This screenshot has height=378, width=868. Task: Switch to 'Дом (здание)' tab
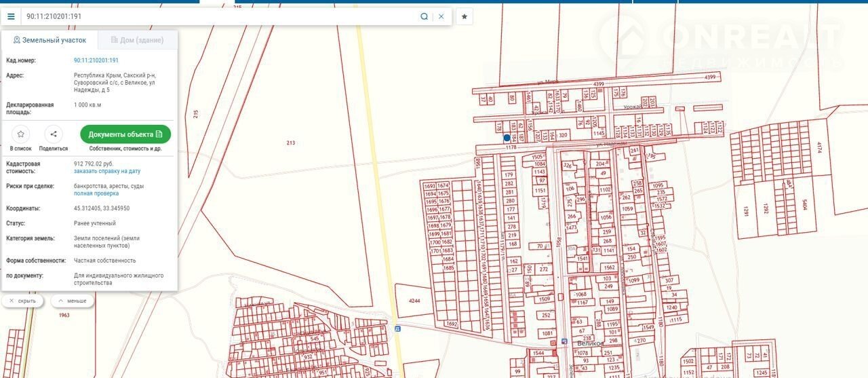[x=137, y=40]
